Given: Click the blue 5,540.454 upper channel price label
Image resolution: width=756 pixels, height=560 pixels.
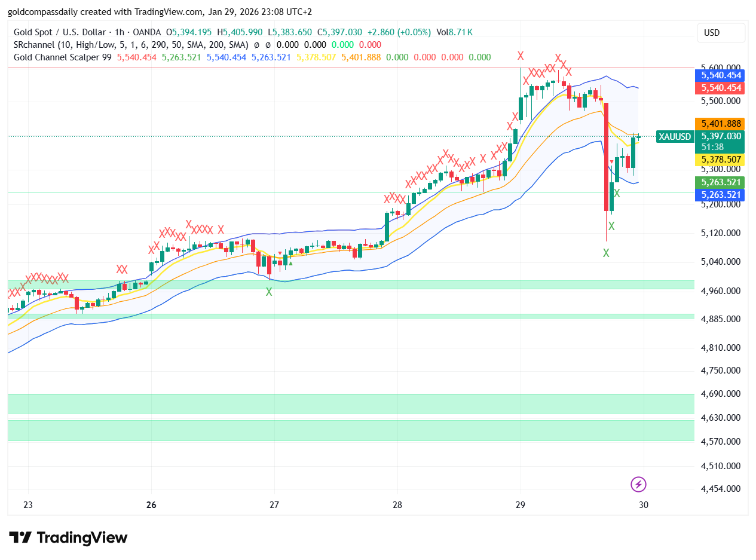Looking at the screenshot, I should click(718, 76).
